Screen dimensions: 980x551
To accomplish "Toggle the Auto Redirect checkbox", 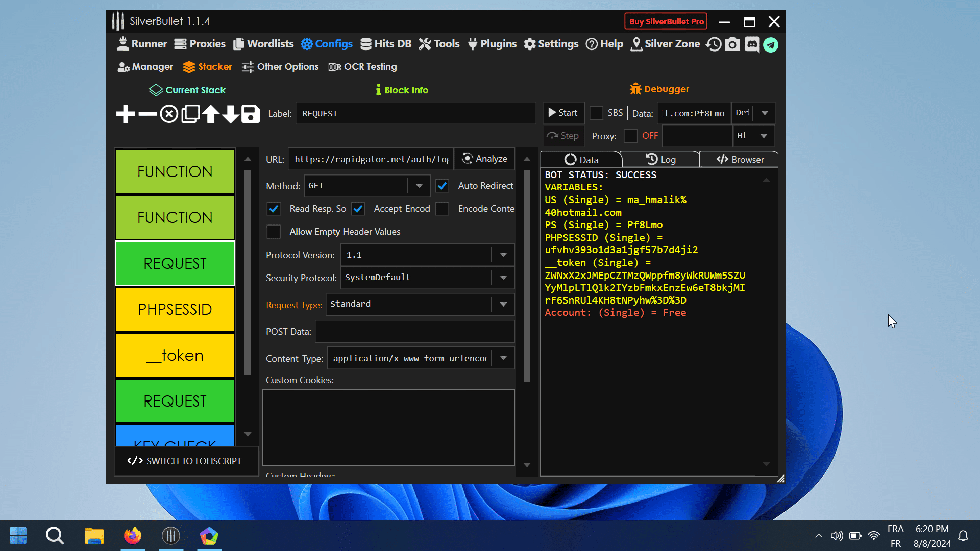I will coord(442,186).
